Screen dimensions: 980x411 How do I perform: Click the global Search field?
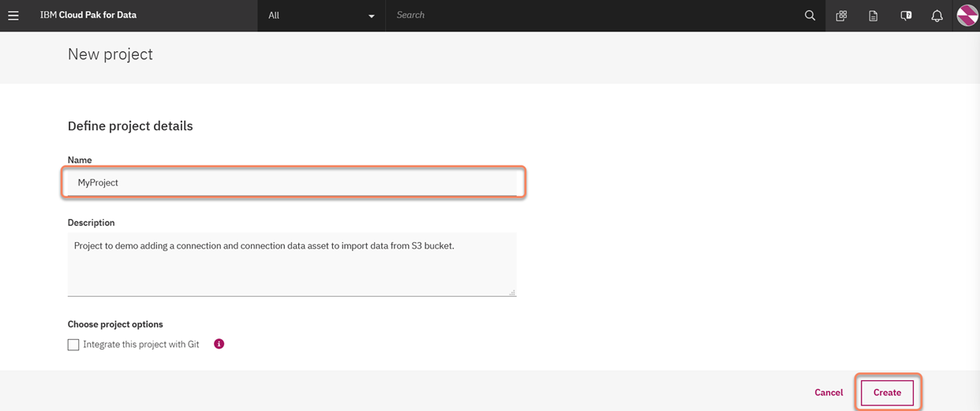(592, 15)
